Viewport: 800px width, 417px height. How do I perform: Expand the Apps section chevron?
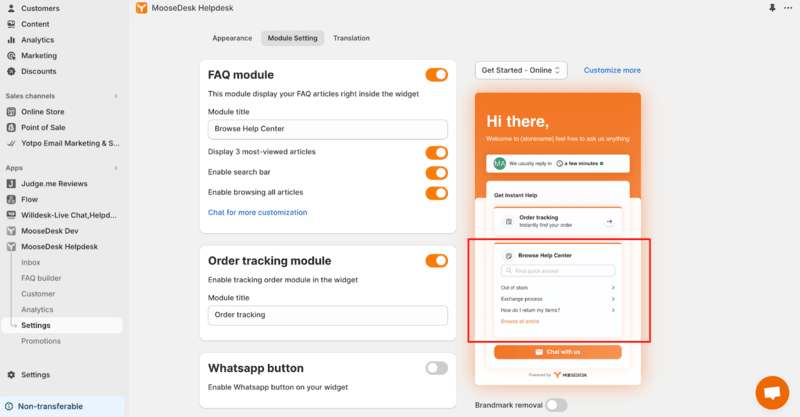[116, 168]
